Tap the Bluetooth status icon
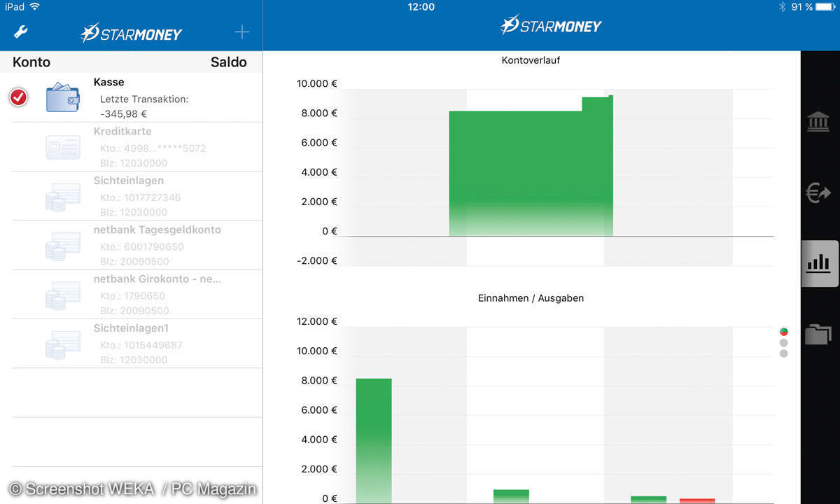 point(782,7)
